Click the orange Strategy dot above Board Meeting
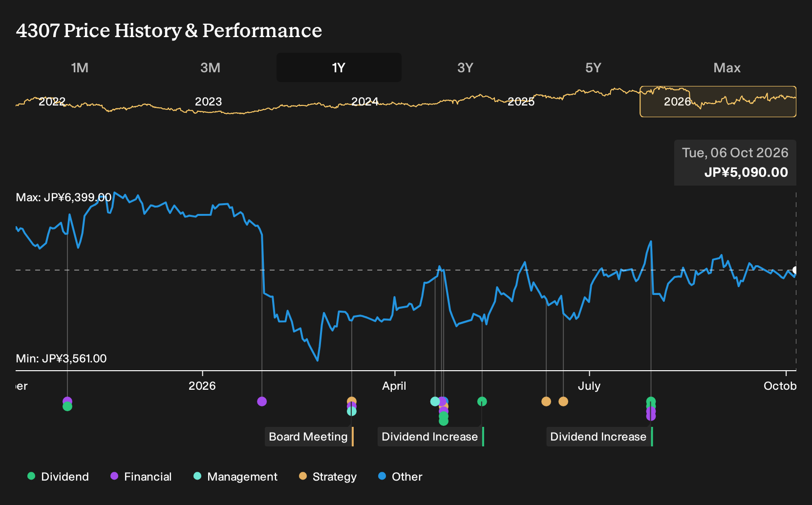 [x=352, y=401]
